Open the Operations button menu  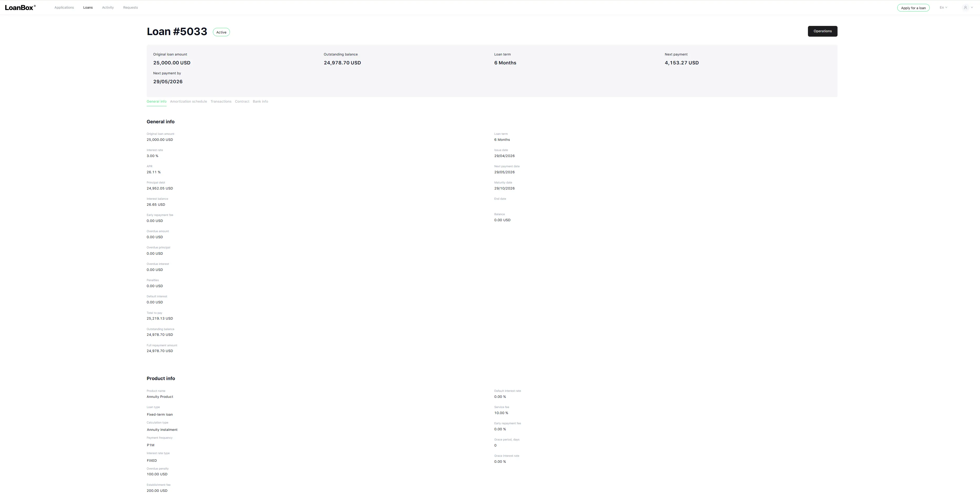click(x=823, y=31)
